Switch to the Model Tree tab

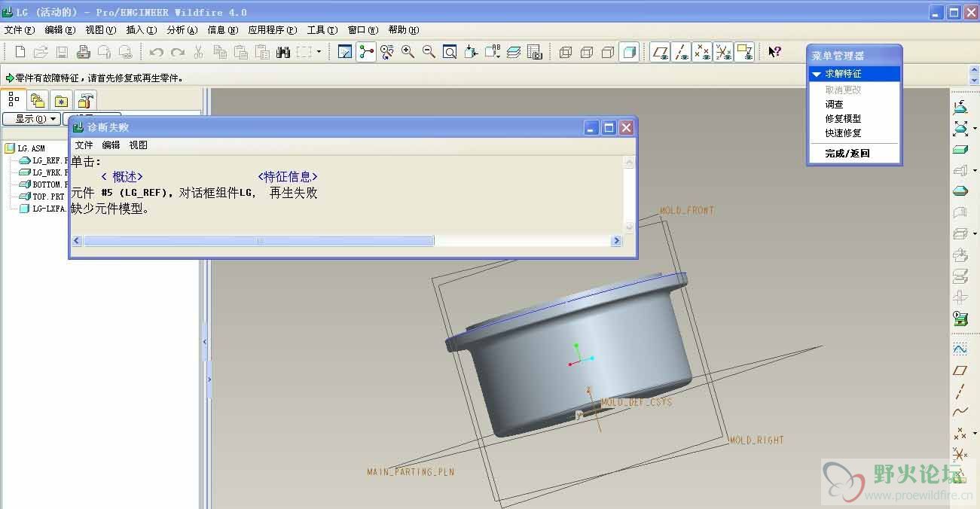coord(14,99)
